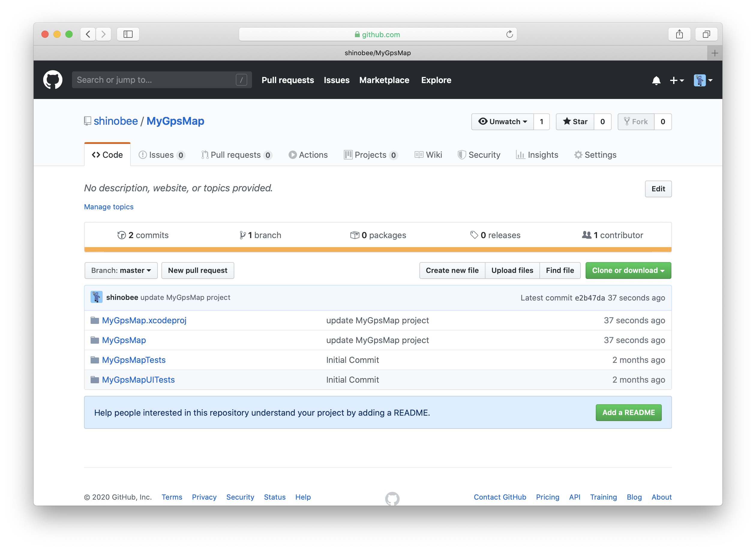Click the Add a README button
Image resolution: width=756 pixels, height=550 pixels.
point(629,412)
